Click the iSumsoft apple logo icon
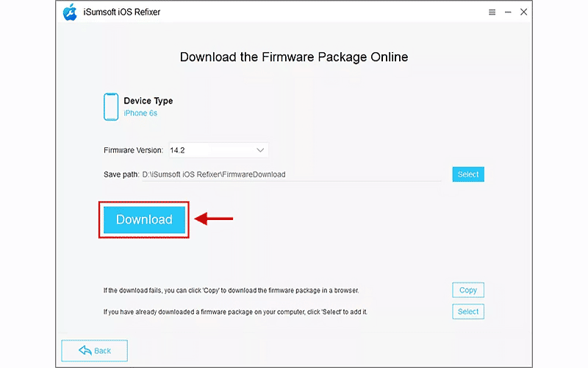The height and width of the screenshot is (368, 588). [x=70, y=12]
